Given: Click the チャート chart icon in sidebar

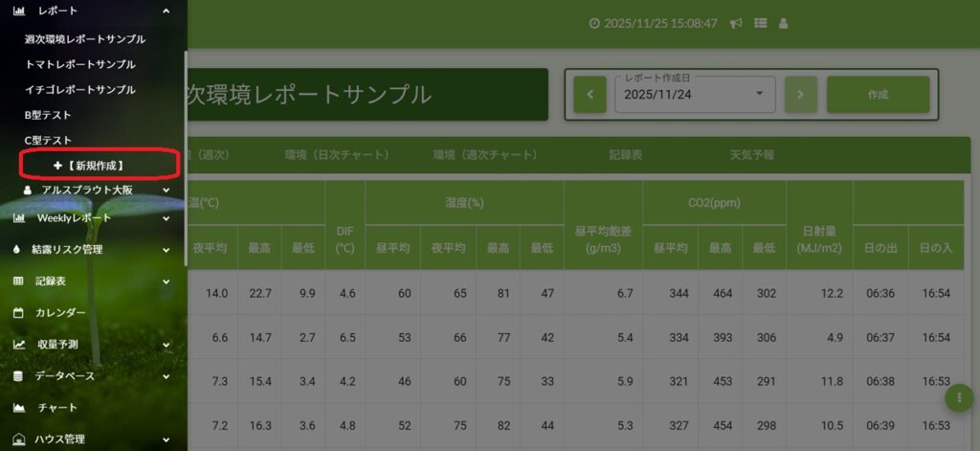Looking at the screenshot, I should (x=18, y=408).
